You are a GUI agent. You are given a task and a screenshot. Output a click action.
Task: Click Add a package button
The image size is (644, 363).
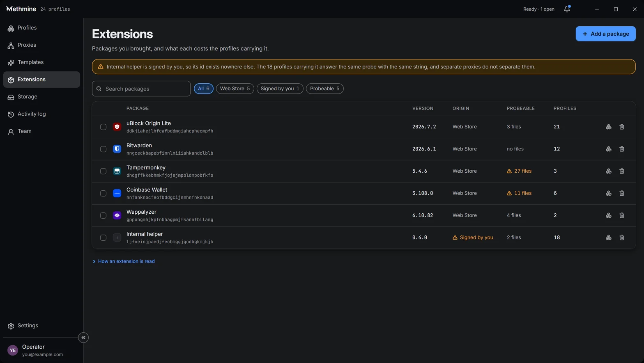[605, 34]
